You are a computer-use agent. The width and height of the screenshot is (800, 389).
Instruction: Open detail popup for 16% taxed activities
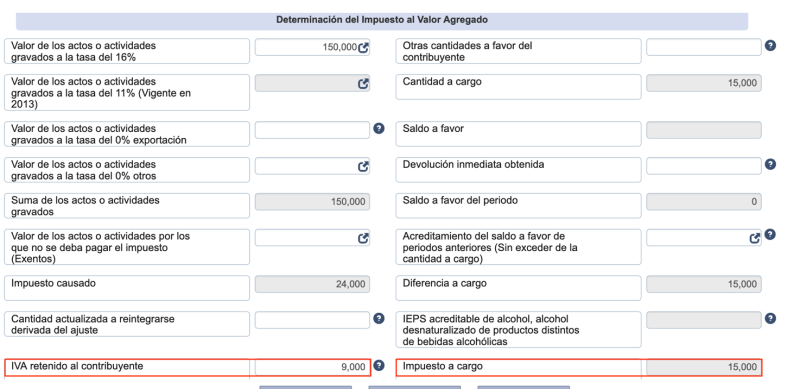point(363,48)
